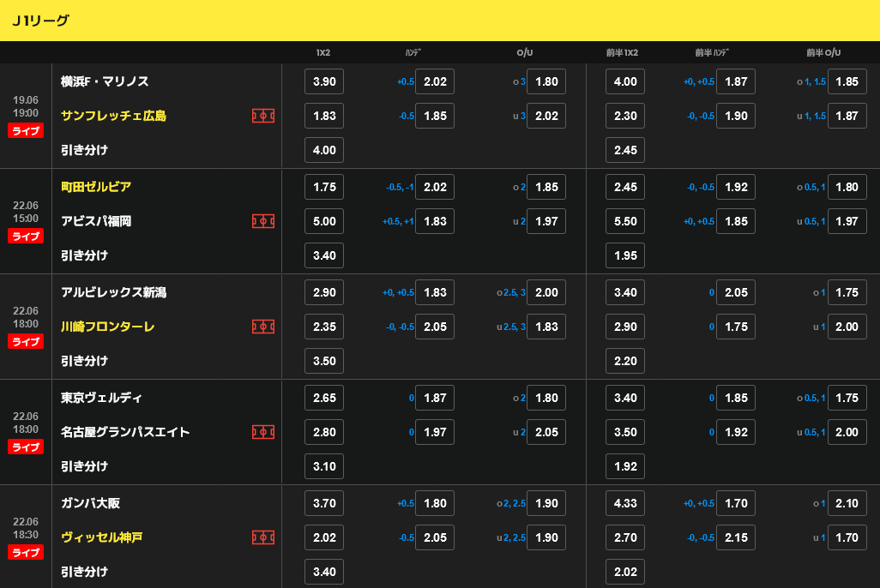Image resolution: width=880 pixels, height=588 pixels.
Task: Select ガンバ大阪 first-half over odds 2.10
Action: (847, 503)
